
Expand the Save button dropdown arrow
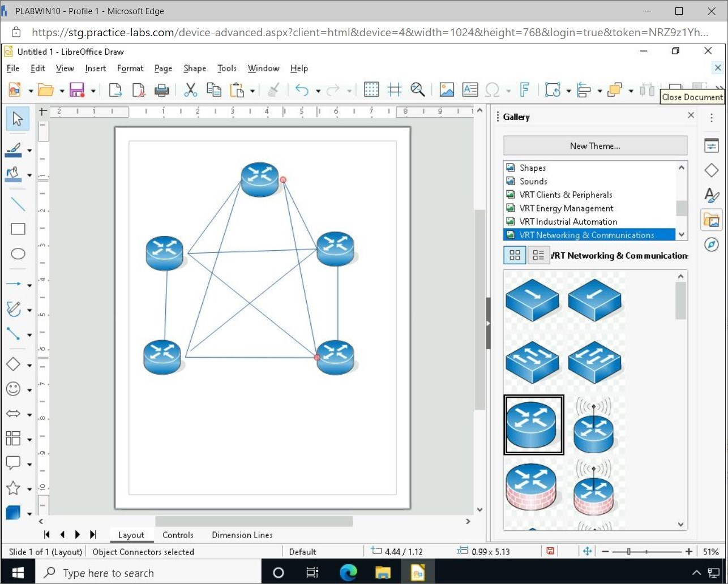(x=93, y=91)
